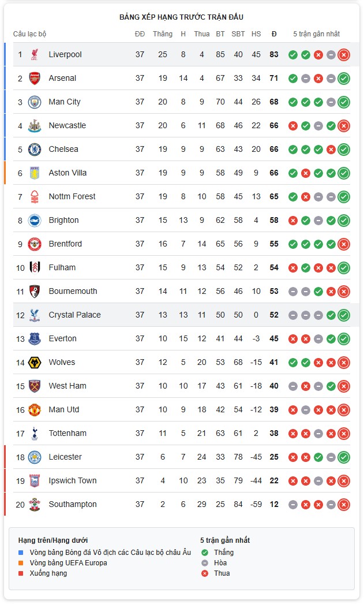Click the Man City club crest
364x604 pixels.
pyautogui.click(x=35, y=102)
